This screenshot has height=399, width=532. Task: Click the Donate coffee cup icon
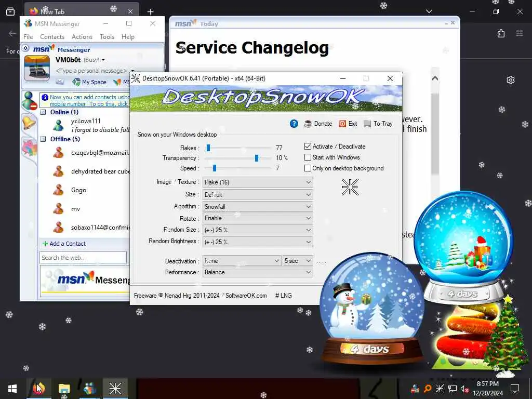(x=308, y=124)
